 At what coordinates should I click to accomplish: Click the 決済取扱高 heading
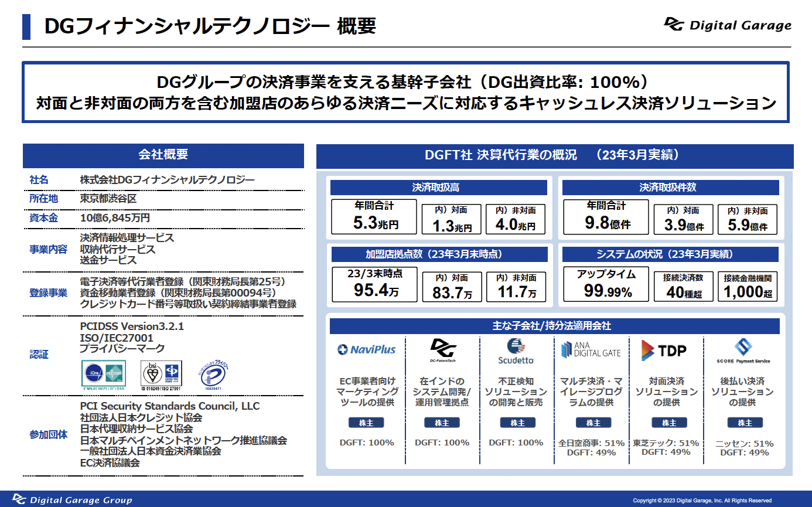pyautogui.click(x=438, y=188)
